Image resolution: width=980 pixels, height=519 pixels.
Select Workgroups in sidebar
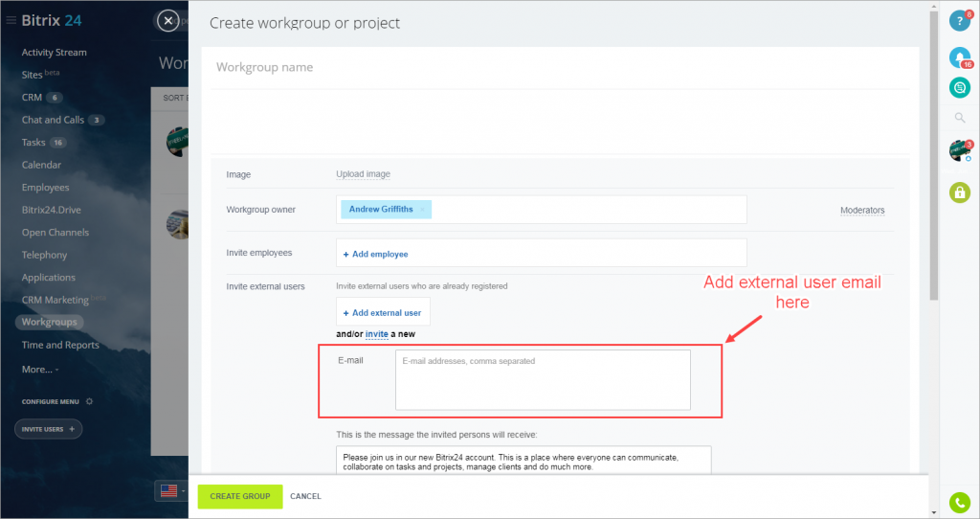[49, 322]
